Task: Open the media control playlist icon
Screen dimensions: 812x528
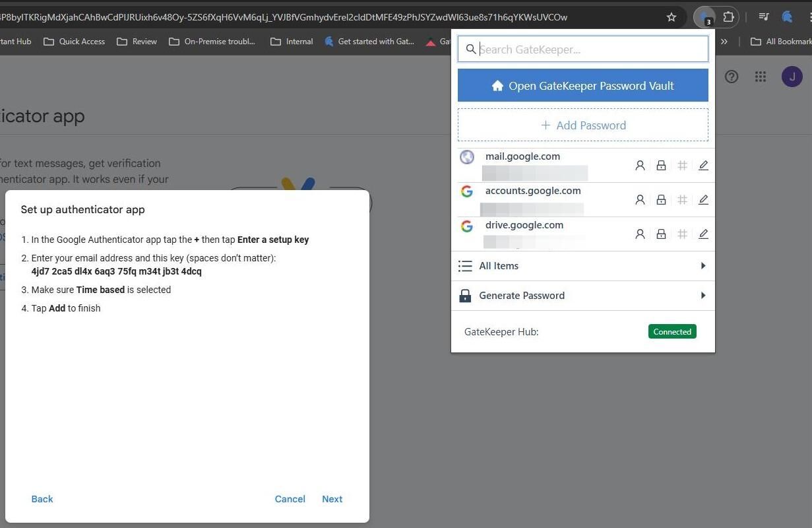Action: (763, 17)
